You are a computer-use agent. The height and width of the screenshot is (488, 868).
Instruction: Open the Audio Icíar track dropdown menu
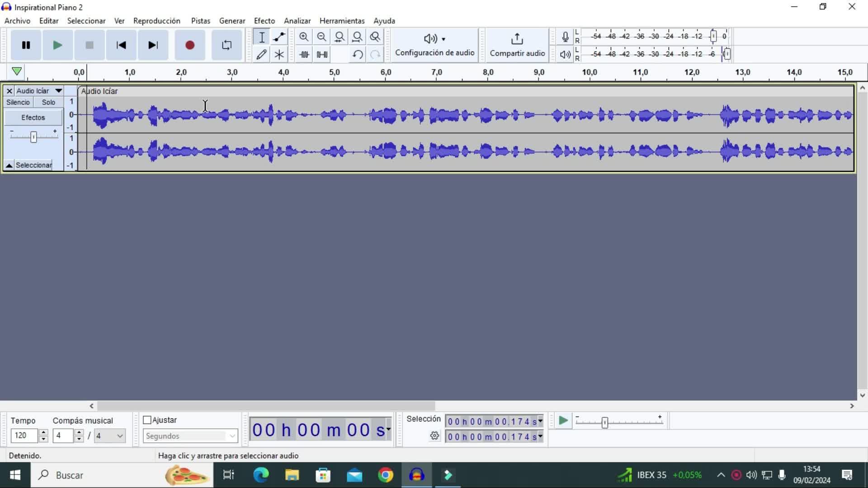click(x=58, y=91)
